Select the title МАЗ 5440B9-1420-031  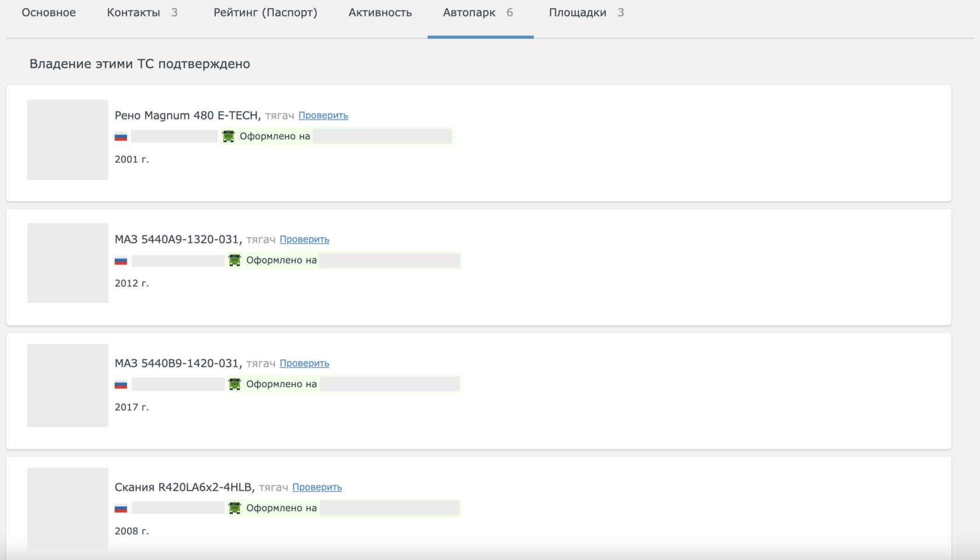178,363
